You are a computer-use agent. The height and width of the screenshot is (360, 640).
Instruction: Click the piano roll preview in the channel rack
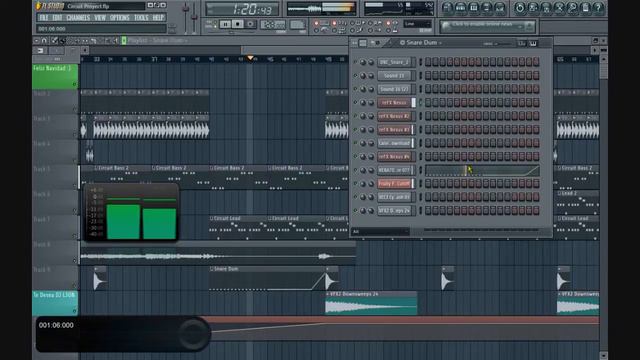(x=482, y=170)
